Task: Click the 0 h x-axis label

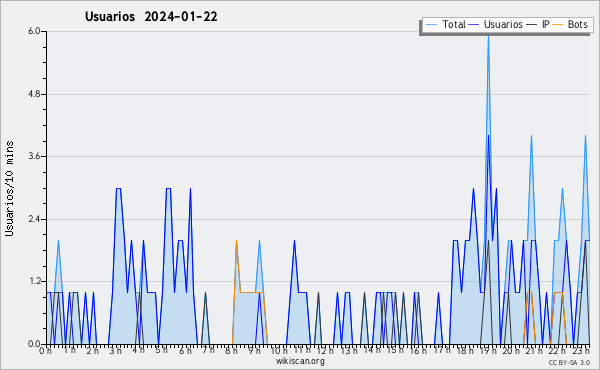Action: pos(46,351)
